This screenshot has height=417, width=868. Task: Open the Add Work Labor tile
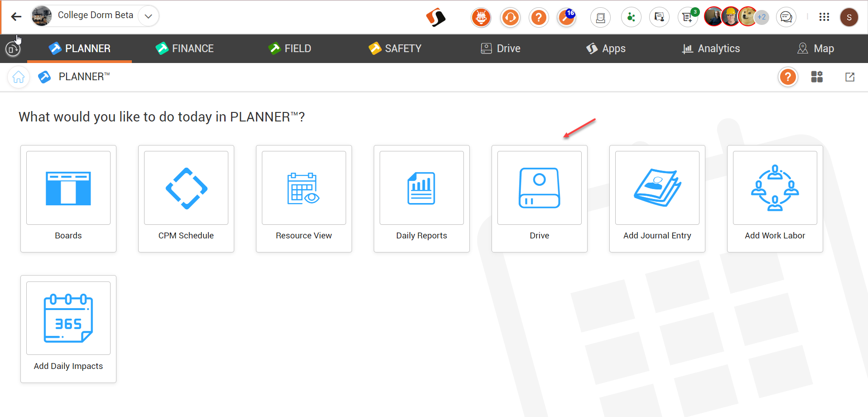pyautogui.click(x=775, y=199)
